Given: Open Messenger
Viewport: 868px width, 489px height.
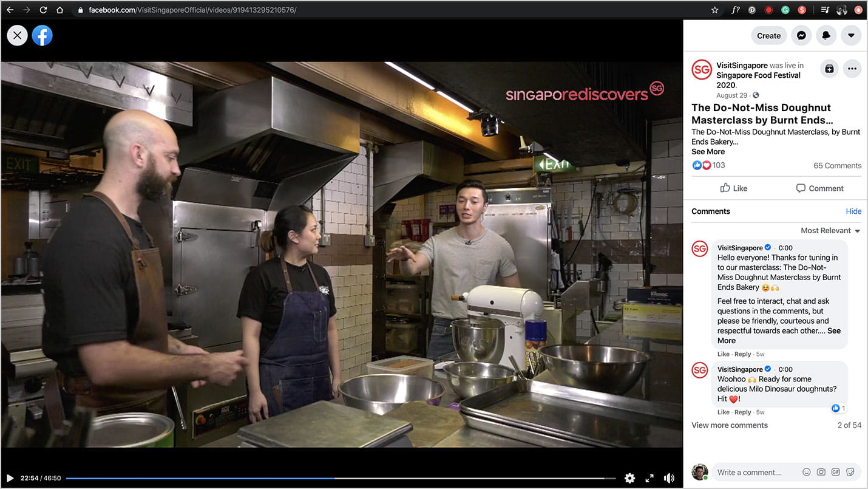Looking at the screenshot, I should click(801, 35).
